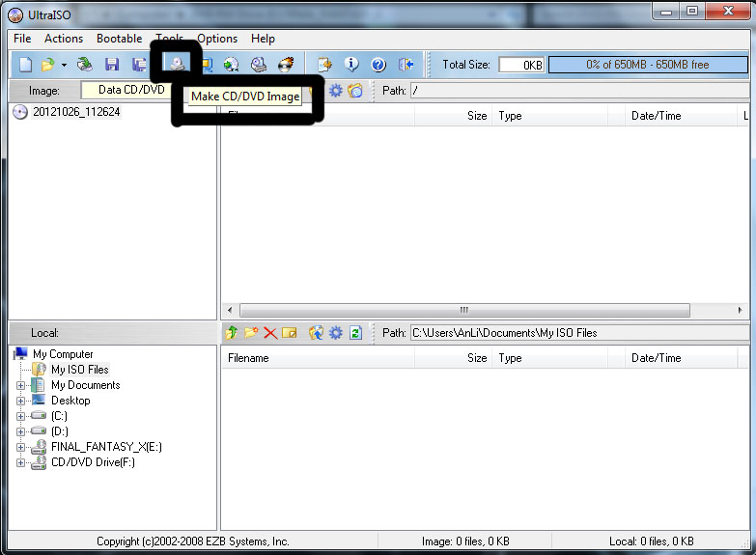
Task: Click the Copyright EZB Systems status bar text
Action: tap(193, 541)
